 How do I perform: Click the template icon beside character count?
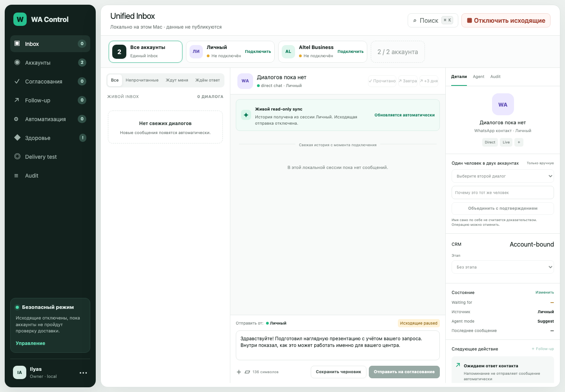click(x=247, y=372)
